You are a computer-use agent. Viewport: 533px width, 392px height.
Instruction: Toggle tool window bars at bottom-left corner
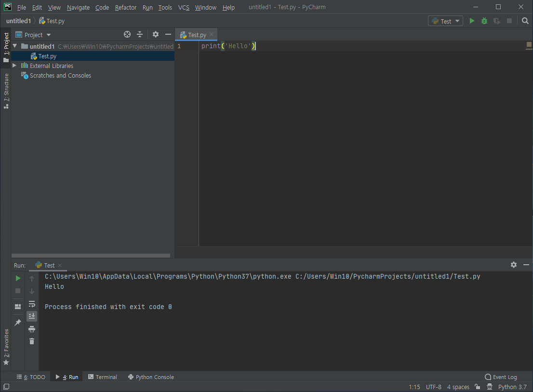[x=6, y=387]
